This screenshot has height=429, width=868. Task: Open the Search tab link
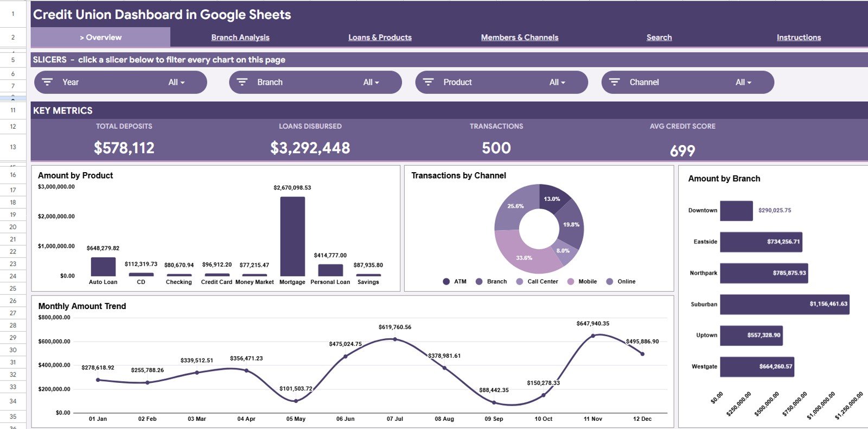pos(659,37)
